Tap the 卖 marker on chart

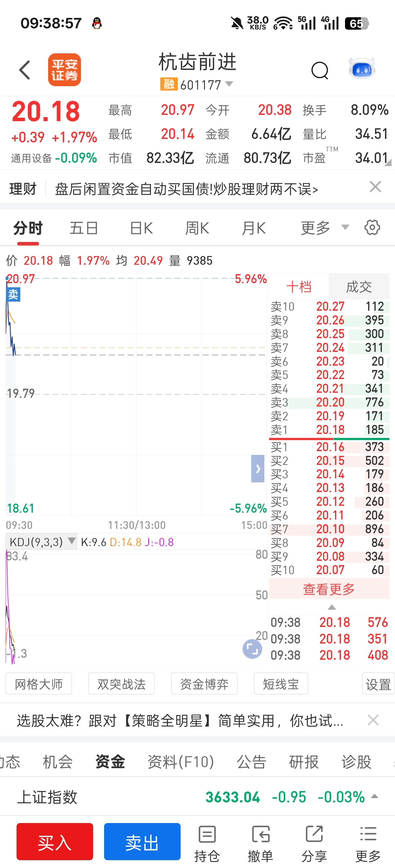click(13, 294)
